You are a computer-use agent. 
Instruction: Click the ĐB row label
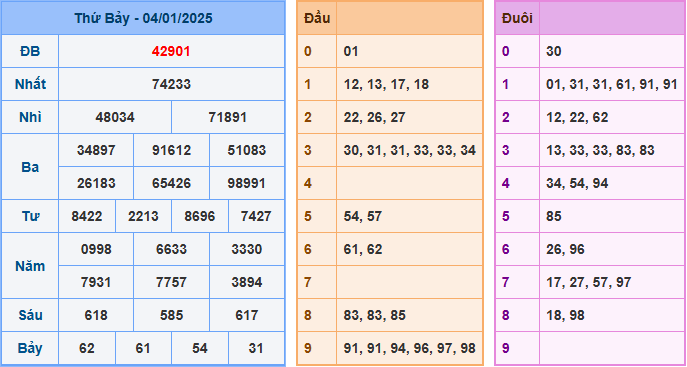(30, 52)
